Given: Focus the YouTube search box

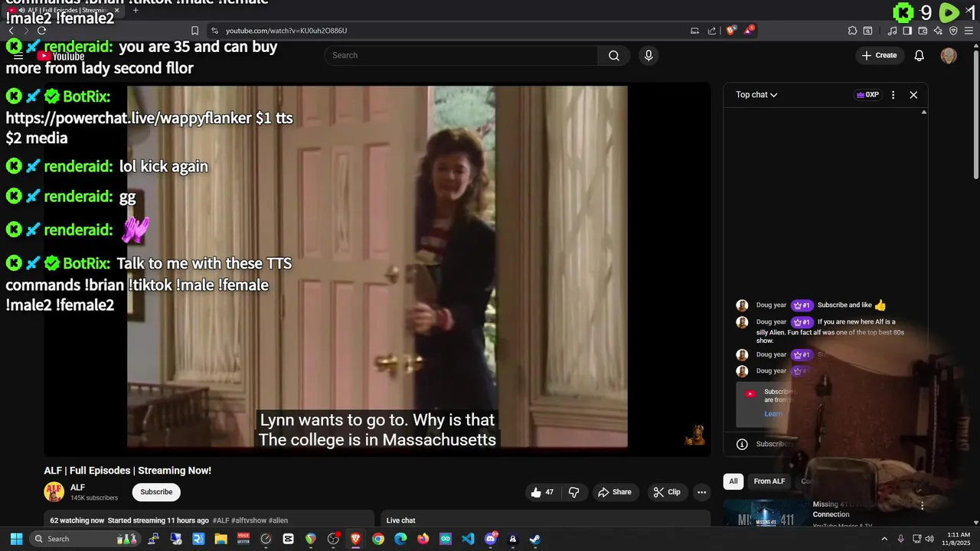Looking at the screenshot, I should coord(462,55).
